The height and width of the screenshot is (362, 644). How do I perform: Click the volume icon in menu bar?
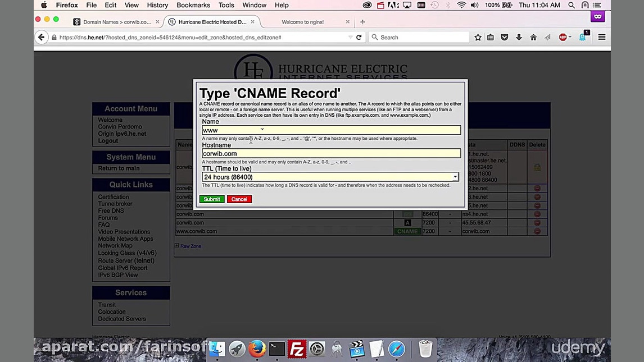[474, 5]
